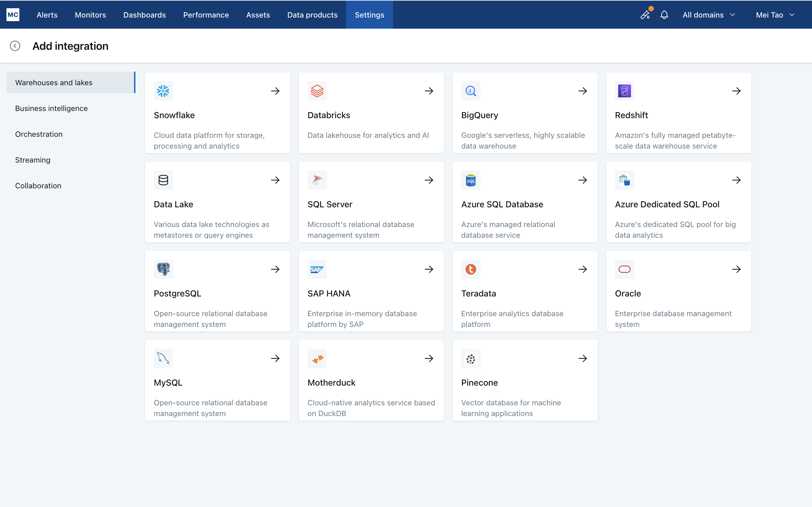Click the Databricks logo icon
812x507 pixels.
point(317,91)
